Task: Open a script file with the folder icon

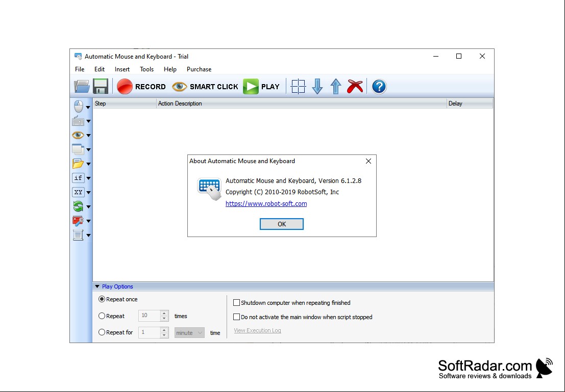Action: 82,86
